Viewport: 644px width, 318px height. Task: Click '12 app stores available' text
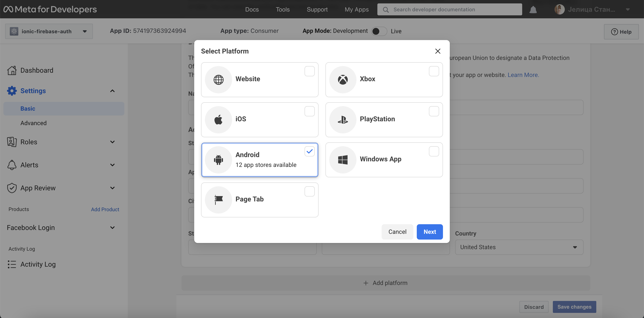click(266, 165)
